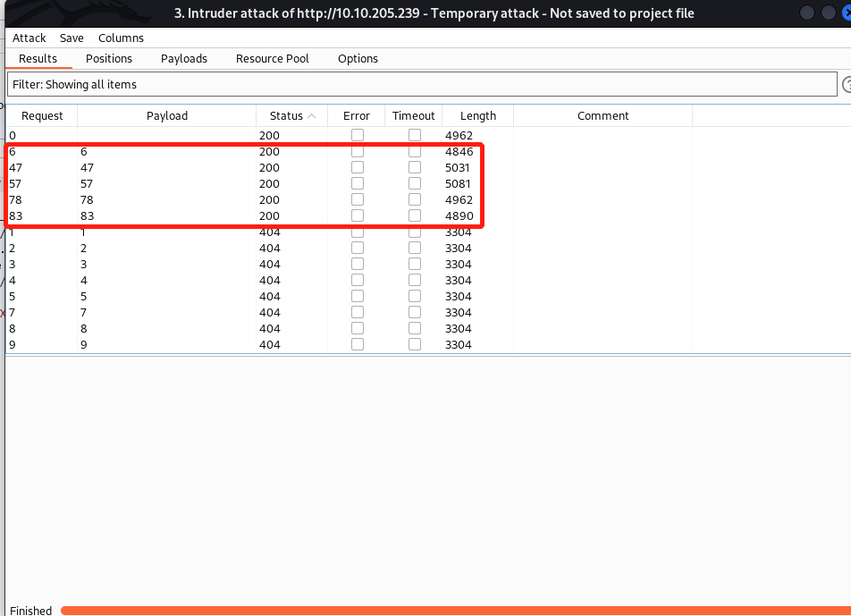Image resolution: width=851 pixels, height=616 pixels.
Task: Toggle the Timeout checkbox for request 0
Action: 414,136
